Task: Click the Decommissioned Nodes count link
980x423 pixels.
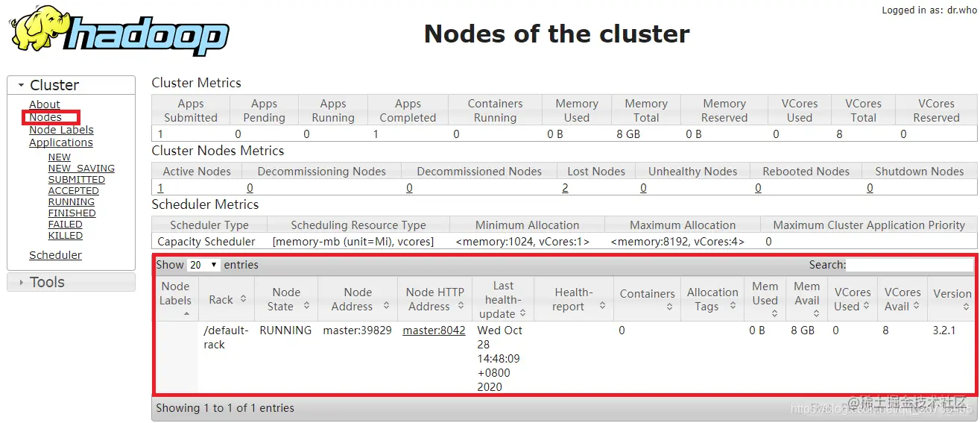Action: [x=409, y=188]
